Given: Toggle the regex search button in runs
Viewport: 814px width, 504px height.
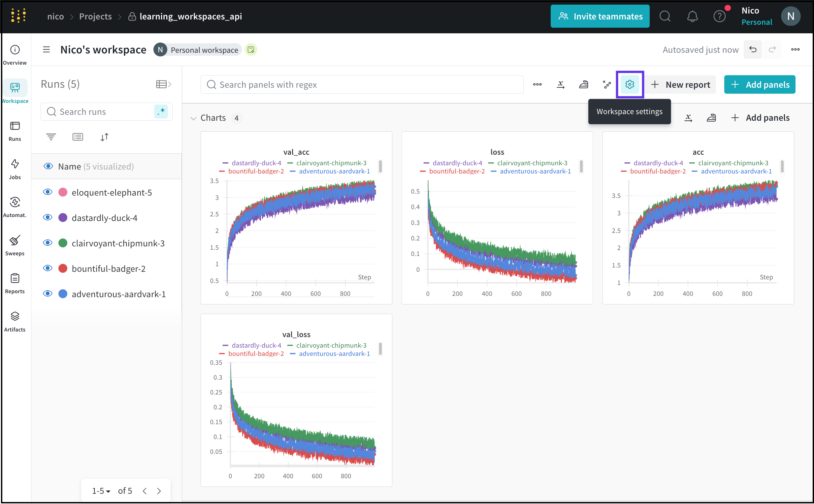Looking at the screenshot, I should coord(161,111).
